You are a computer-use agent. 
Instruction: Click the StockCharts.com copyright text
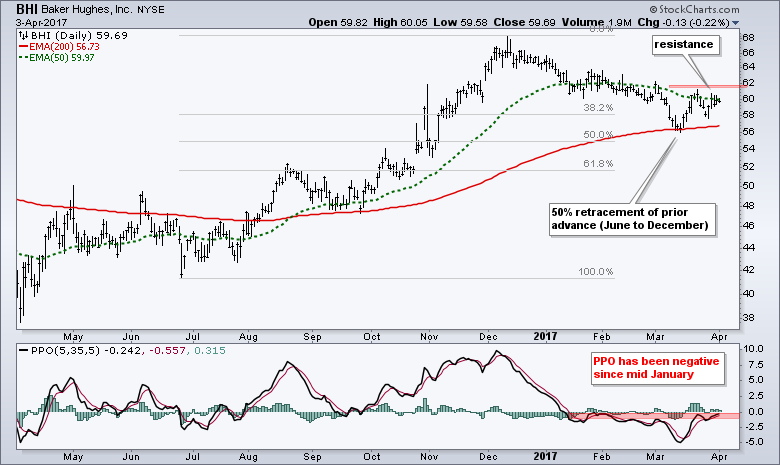[x=694, y=9]
